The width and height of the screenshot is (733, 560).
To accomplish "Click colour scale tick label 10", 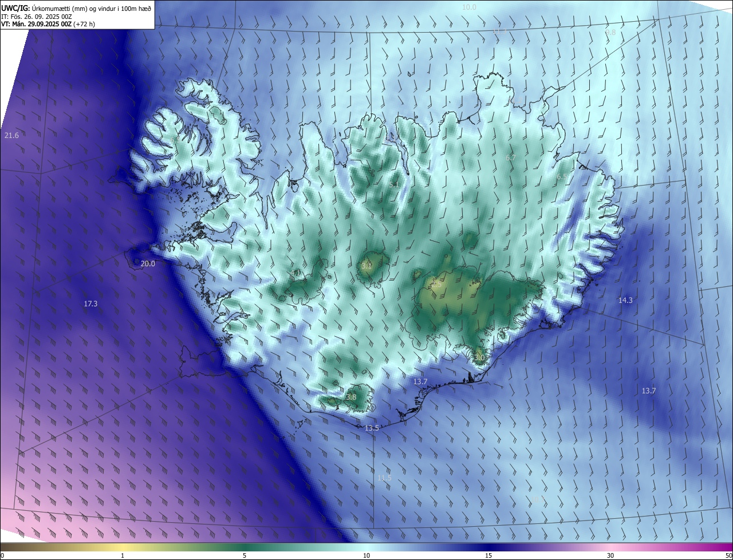I will click(x=366, y=555).
